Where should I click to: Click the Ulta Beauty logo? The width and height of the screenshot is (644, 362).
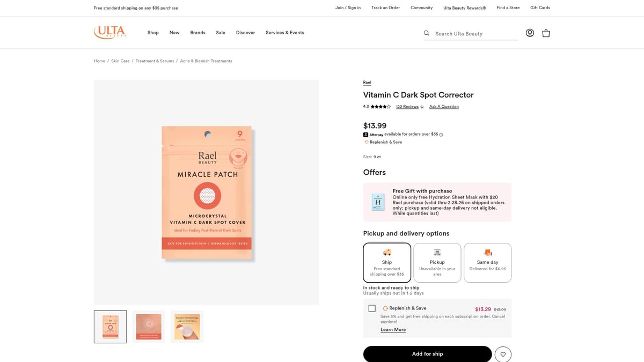[x=109, y=32]
